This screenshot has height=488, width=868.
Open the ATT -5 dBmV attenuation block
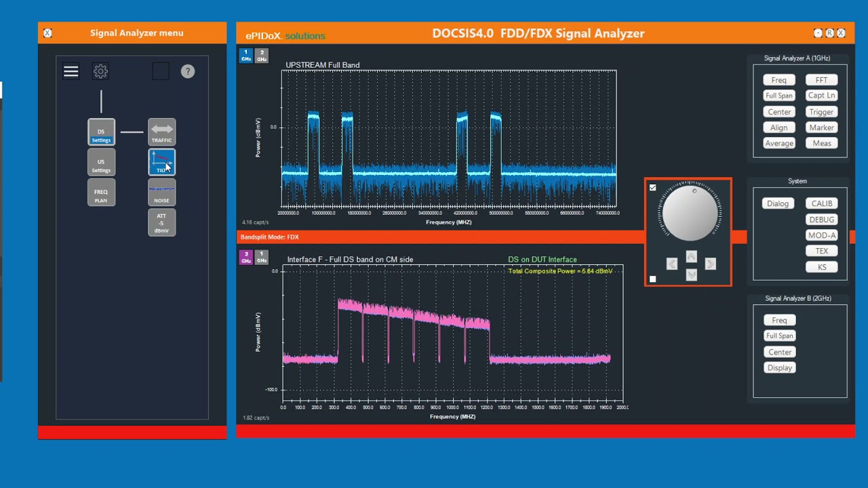click(x=161, y=223)
